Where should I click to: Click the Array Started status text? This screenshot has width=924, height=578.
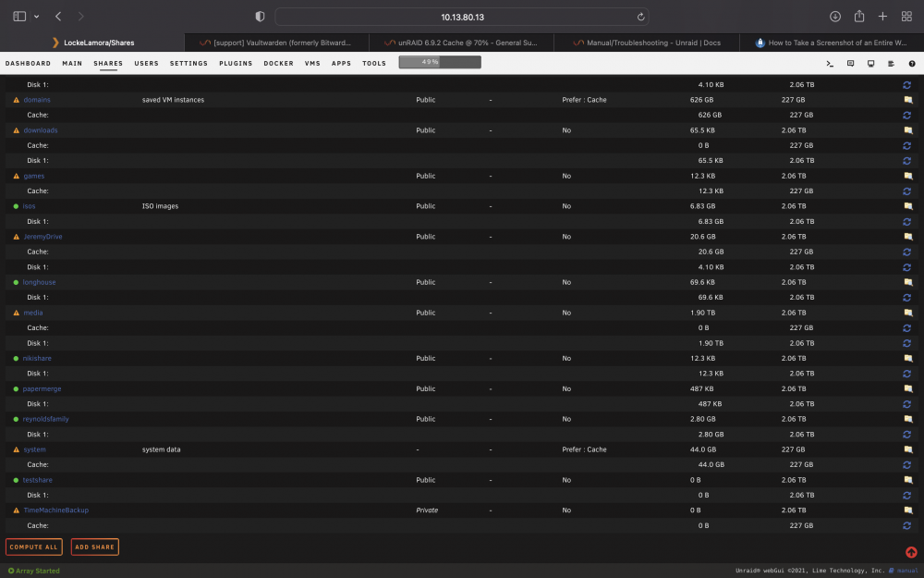click(x=38, y=571)
